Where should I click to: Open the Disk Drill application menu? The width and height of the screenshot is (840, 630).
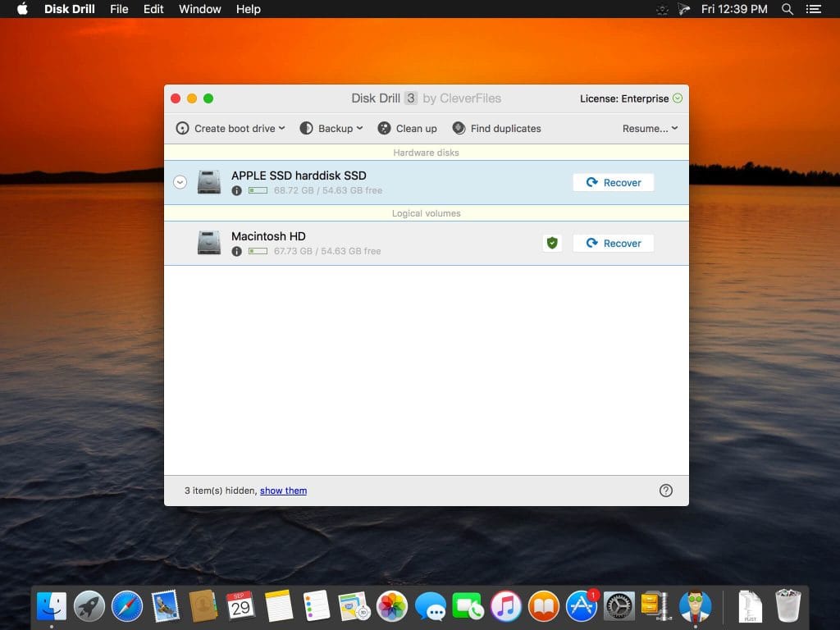coord(69,9)
